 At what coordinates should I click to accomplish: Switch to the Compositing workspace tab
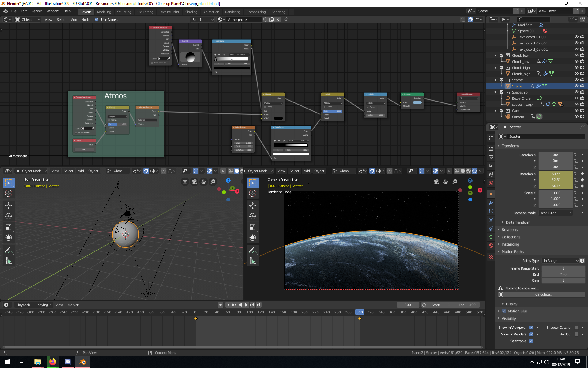(x=256, y=12)
